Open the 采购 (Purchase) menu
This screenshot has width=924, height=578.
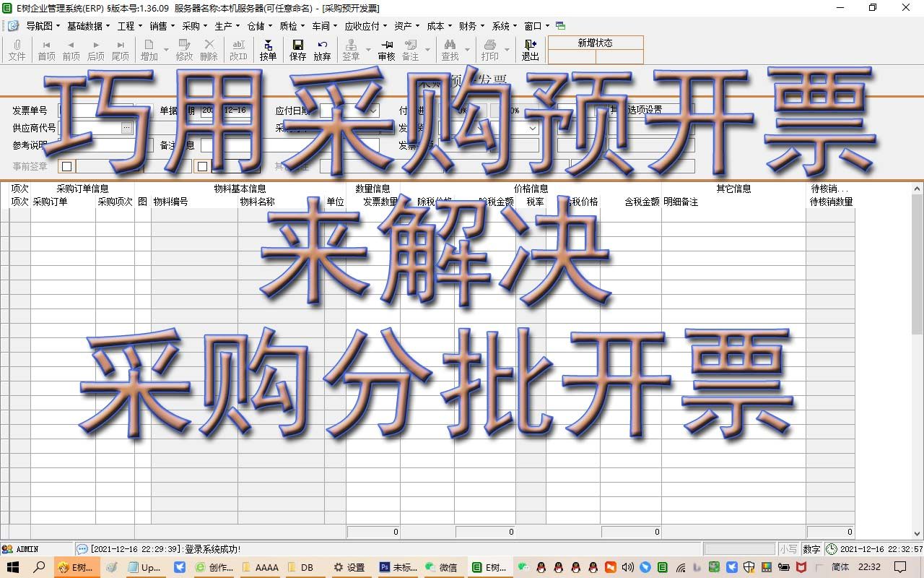(191, 25)
